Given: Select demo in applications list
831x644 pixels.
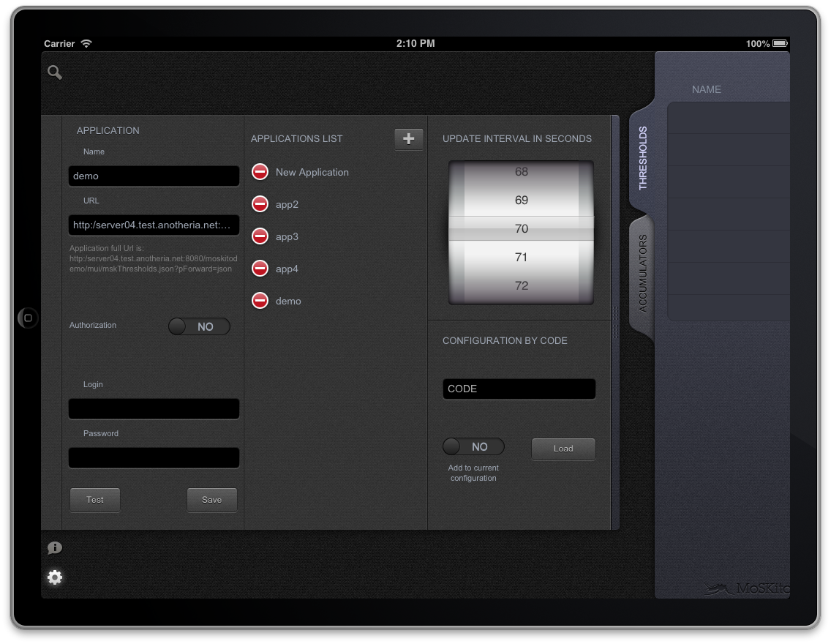Looking at the screenshot, I should 288,301.
